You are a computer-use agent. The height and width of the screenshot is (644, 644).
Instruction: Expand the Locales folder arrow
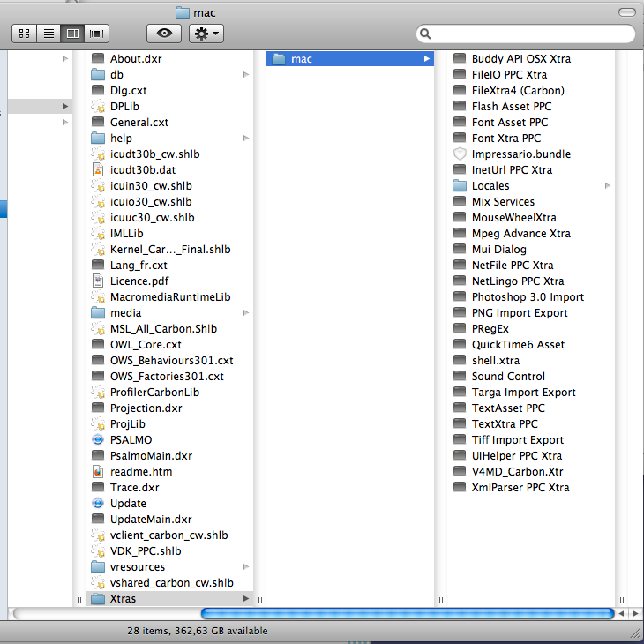608,185
